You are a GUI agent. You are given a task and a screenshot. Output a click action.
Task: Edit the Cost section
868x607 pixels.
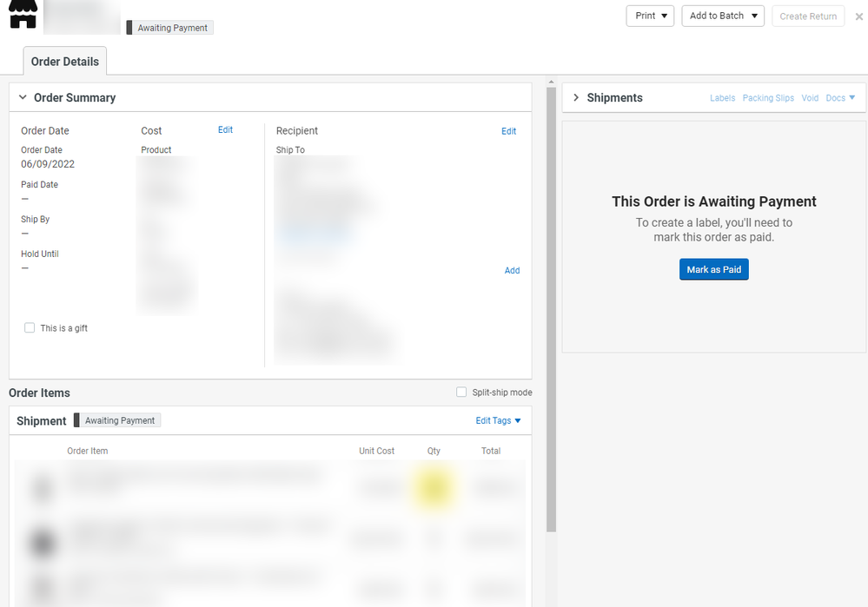tap(225, 130)
